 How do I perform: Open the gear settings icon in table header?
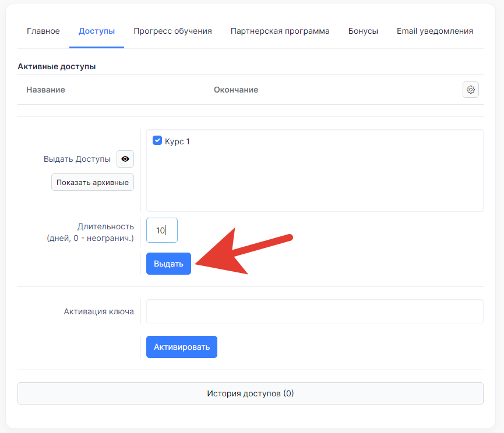click(471, 90)
